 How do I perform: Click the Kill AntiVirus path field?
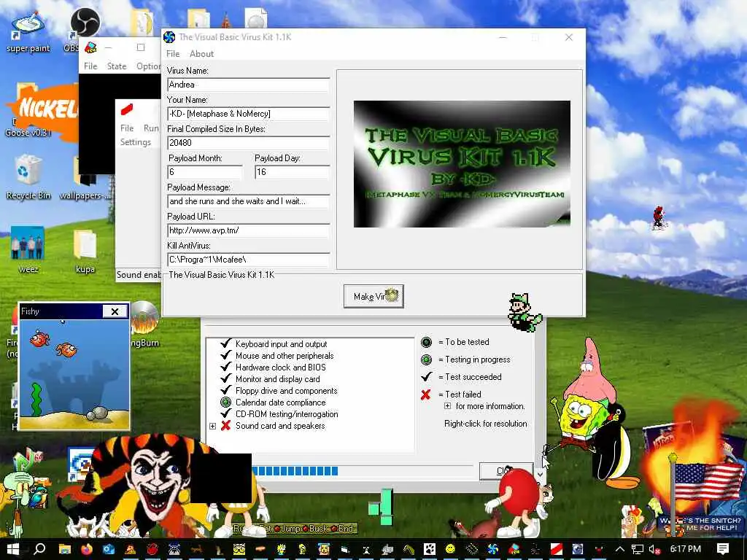click(x=248, y=260)
